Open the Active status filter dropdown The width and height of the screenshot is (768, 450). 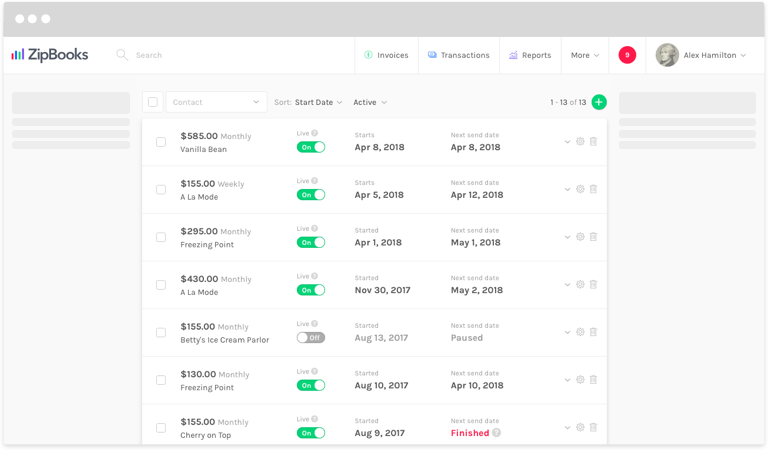370,102
